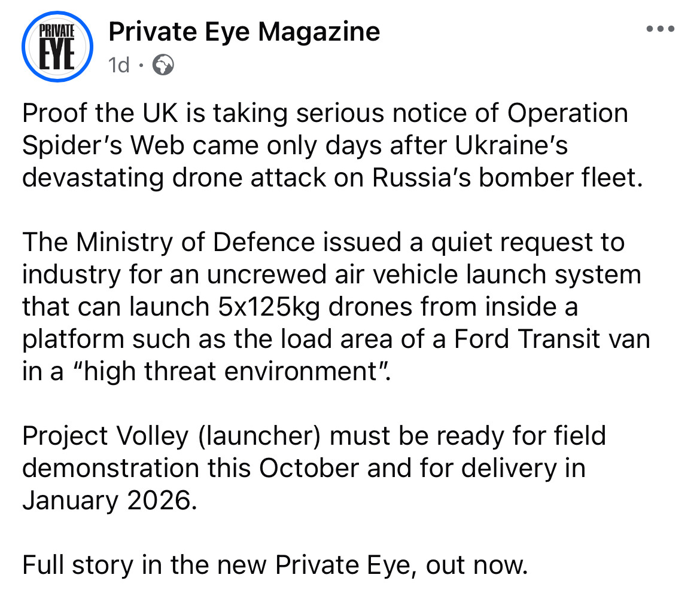700x596 pixels.
Task: Click the quoted high threat environment phrase
Action: (231, 371)
